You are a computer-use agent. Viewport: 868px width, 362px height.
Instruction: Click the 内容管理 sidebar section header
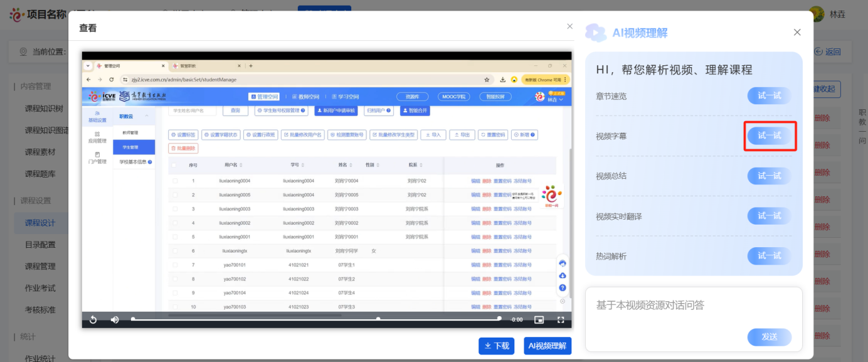click(36, 87)
